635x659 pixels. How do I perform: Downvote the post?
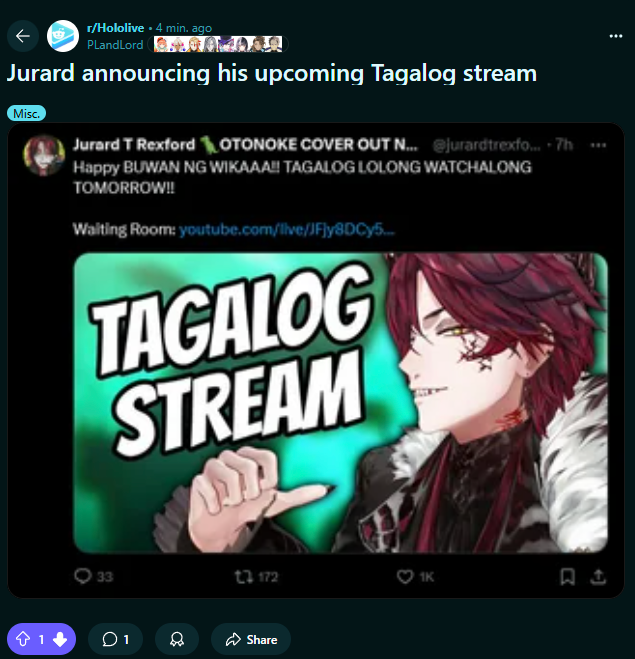coord(60,639)
